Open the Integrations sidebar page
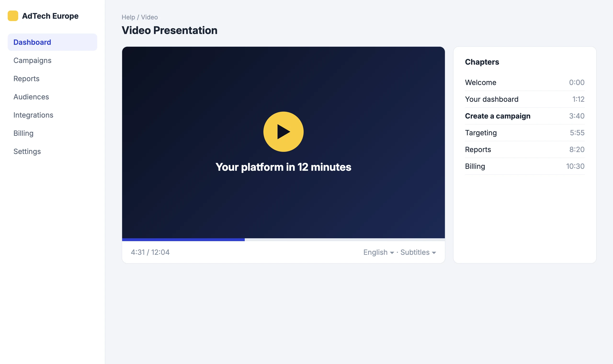 click(52, 115)
